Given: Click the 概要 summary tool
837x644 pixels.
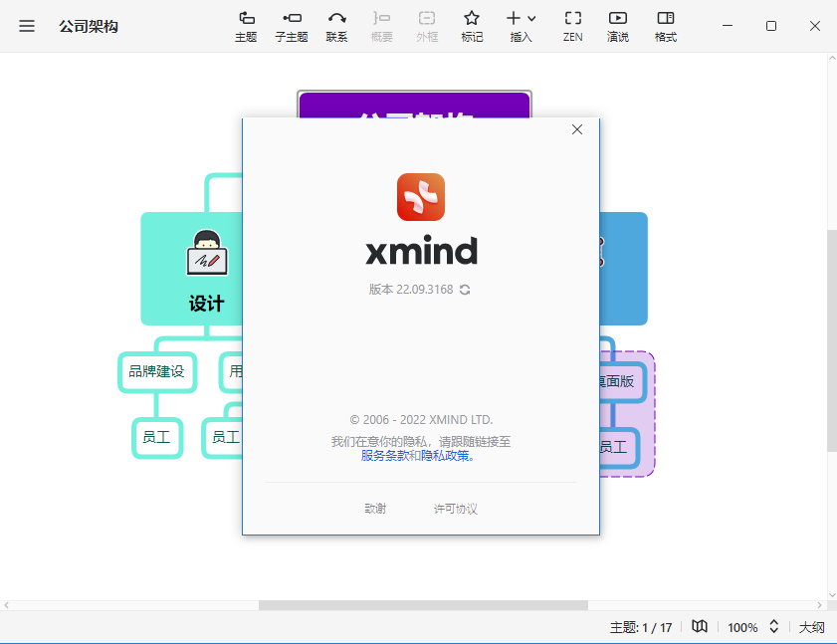Looking at the screenshot, I should (381, 26).
